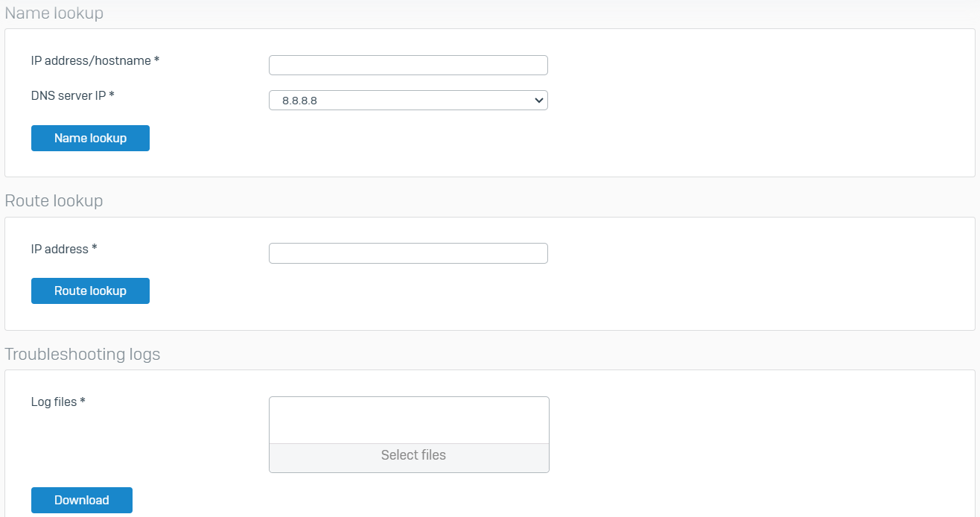This screenshot has width=980, height=517.
Task: Click the Name lookup section heading
Action: 54,13
